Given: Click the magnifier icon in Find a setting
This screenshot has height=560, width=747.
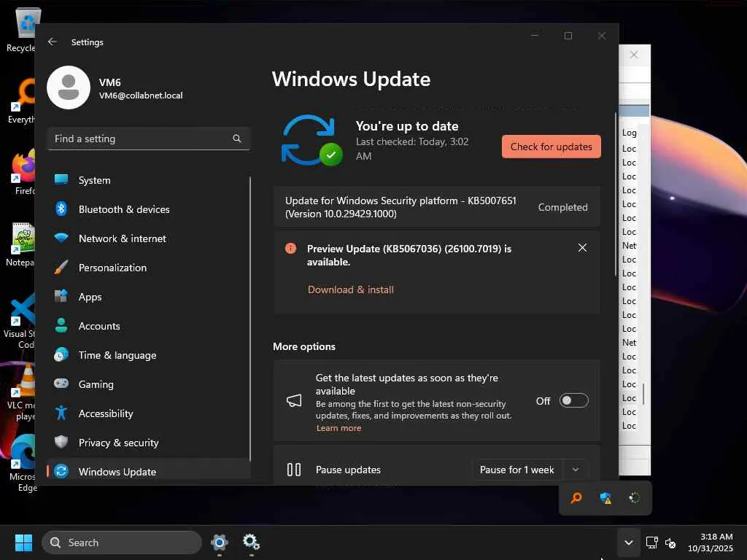Looking at the screenshot, I should point(237,139).
